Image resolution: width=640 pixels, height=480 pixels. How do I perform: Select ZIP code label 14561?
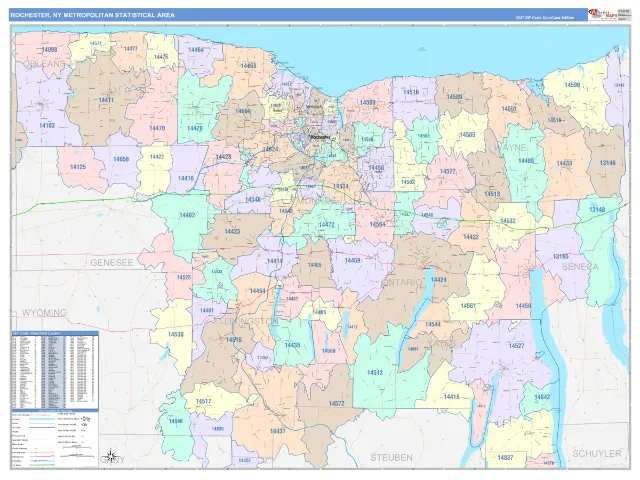(468, 306)
